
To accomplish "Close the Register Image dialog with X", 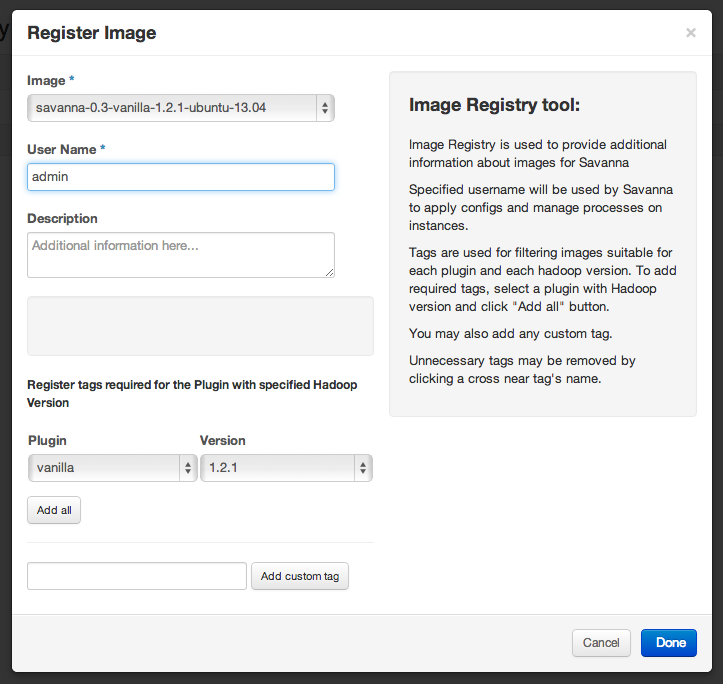I will pos(690,33).
